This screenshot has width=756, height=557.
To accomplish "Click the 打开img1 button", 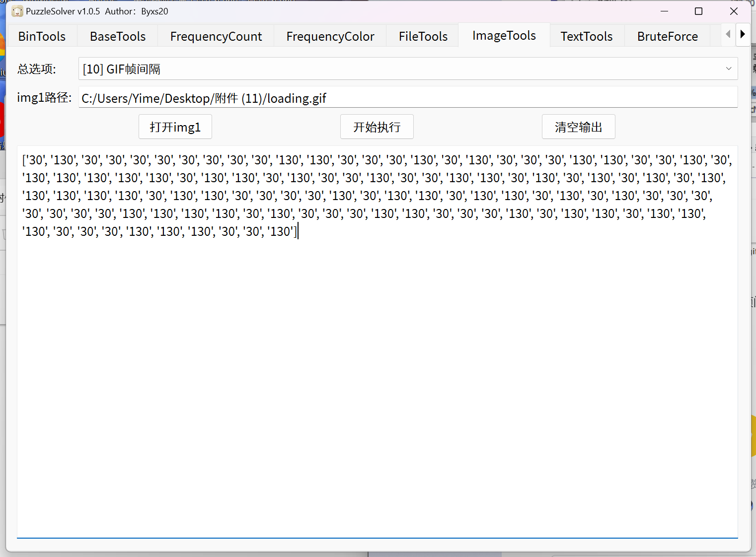I will [175, 127].
